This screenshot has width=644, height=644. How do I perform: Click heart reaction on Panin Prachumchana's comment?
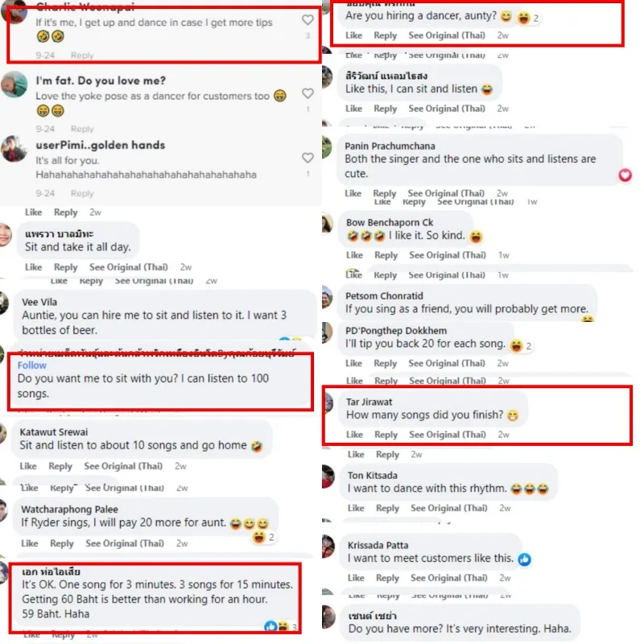point(625,175)
